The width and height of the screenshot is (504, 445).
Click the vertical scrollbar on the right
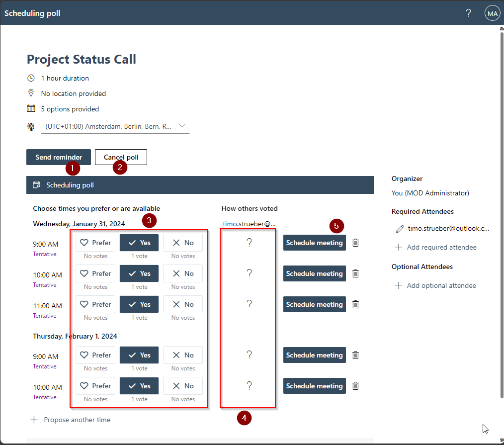[x=501, y=199]
